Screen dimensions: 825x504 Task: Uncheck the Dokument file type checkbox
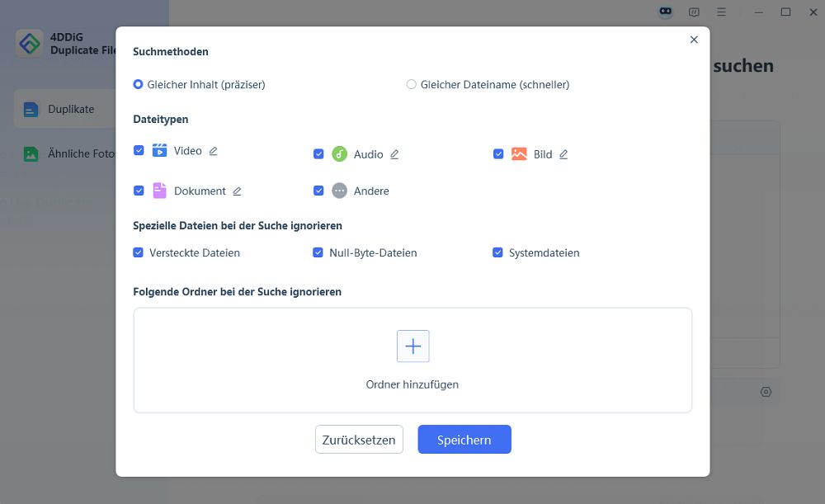coord(139,191)
